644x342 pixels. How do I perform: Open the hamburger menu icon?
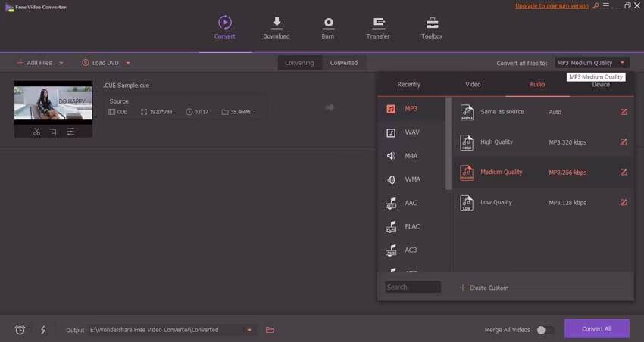[x=606, y=6]
